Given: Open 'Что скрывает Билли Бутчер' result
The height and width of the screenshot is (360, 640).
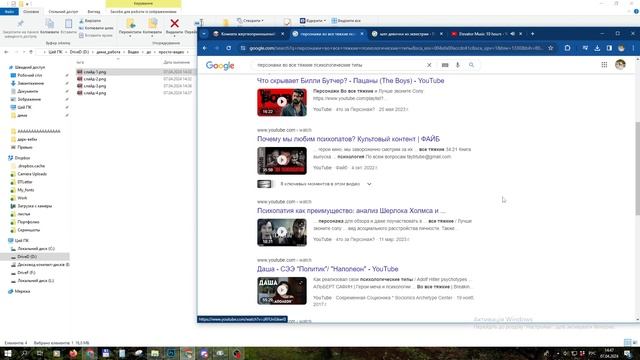Looking at the screenshot, I should tap(351, 81).
